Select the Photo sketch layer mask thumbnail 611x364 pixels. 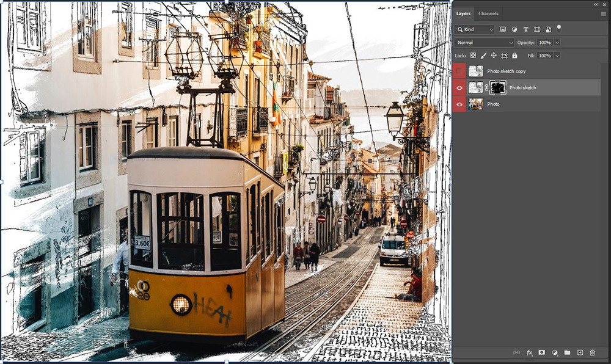click(497, 87)
